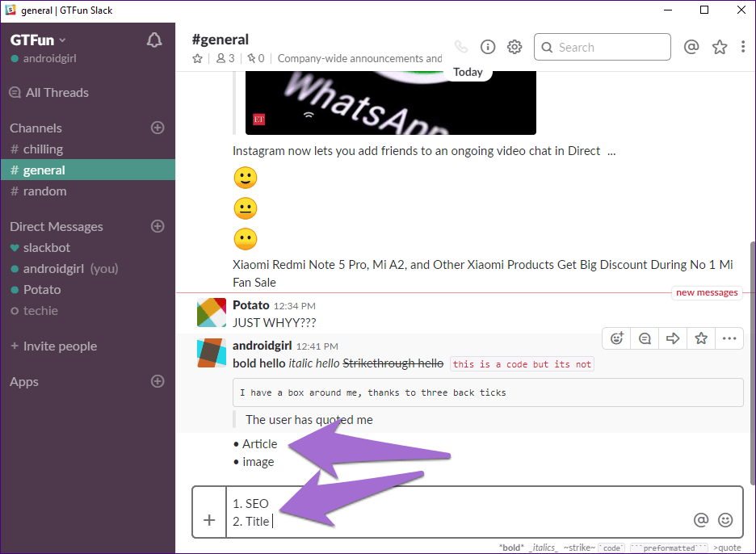Open the WhatsApp image preview
Viewport: 756px width, 554px height.
coord(391,103)
